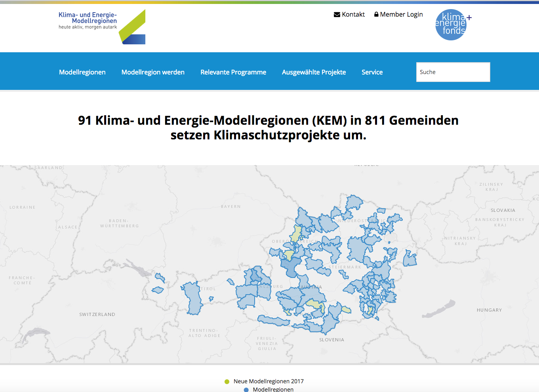Select the blue Modellregionen legend dot

click(246, 390)
